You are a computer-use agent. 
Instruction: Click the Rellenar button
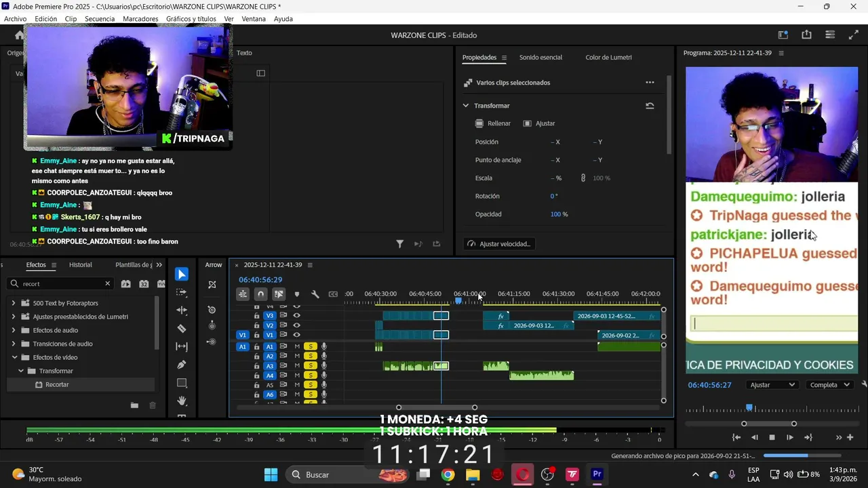493,123
